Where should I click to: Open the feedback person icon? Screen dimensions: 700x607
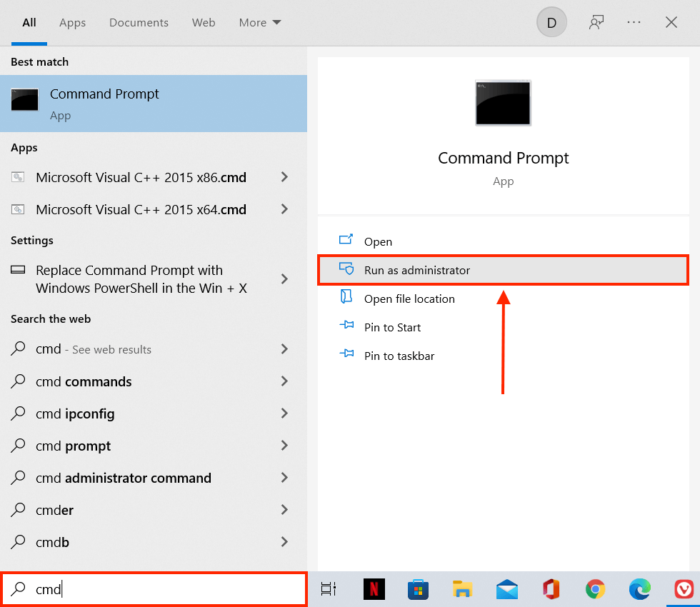click(x=596, y=22)
